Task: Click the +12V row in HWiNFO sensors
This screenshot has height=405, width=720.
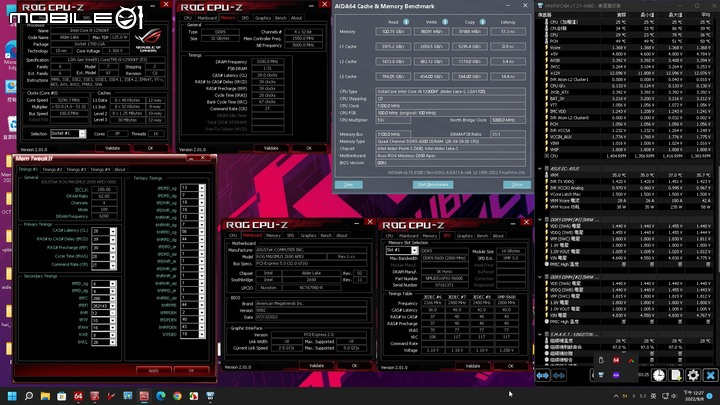Action: tap(628, 73)
